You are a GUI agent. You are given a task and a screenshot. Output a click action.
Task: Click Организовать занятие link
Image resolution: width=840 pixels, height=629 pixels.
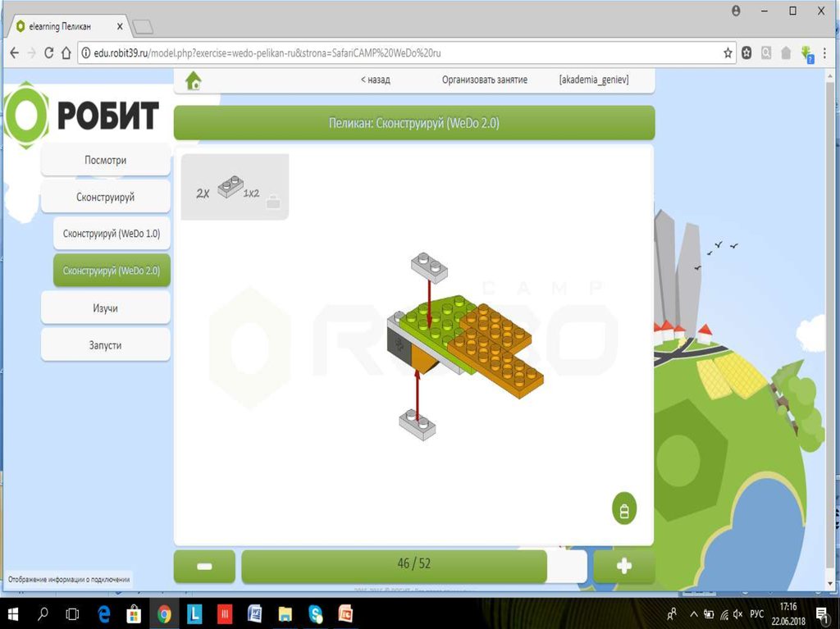[484, 80]
